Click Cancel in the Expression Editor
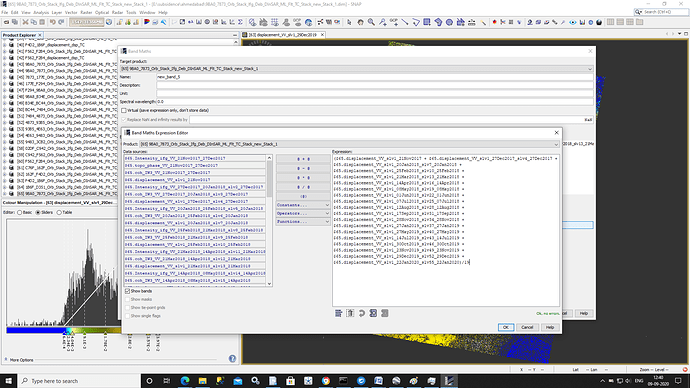The image size is (690, 388). point(527,327)
